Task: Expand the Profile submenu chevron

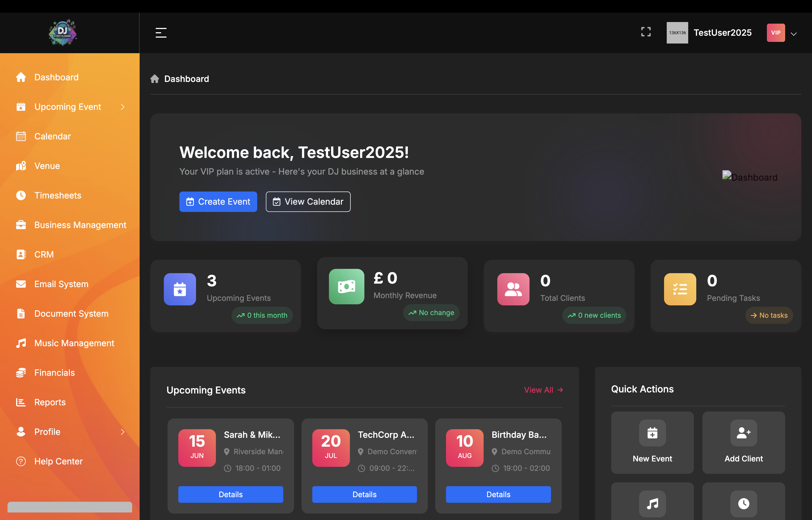Action: (x=122, y=432)
